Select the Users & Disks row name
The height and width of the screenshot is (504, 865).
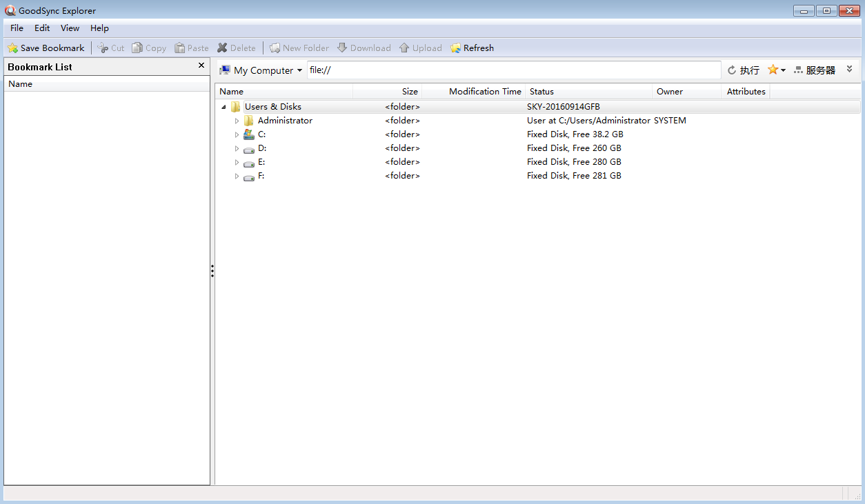pyautogui.click(x=273, y=107)
